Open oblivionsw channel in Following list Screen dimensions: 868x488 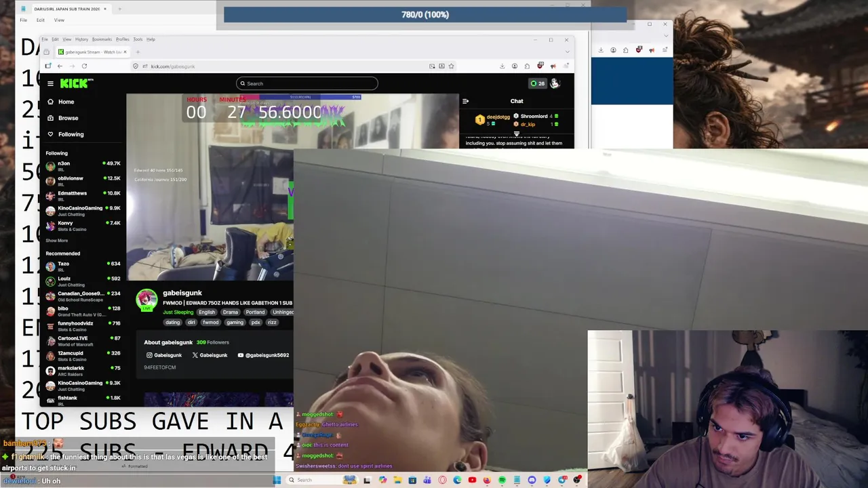click(83, 181)
